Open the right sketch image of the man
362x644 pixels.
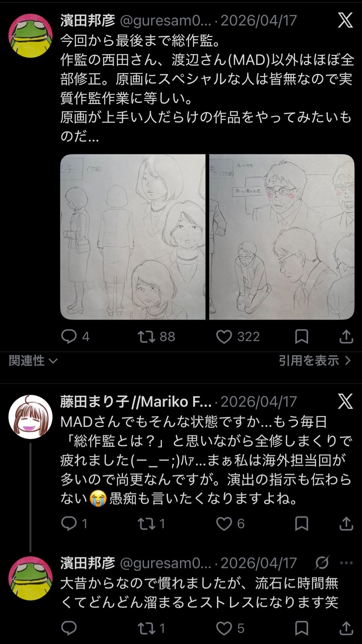282,237
